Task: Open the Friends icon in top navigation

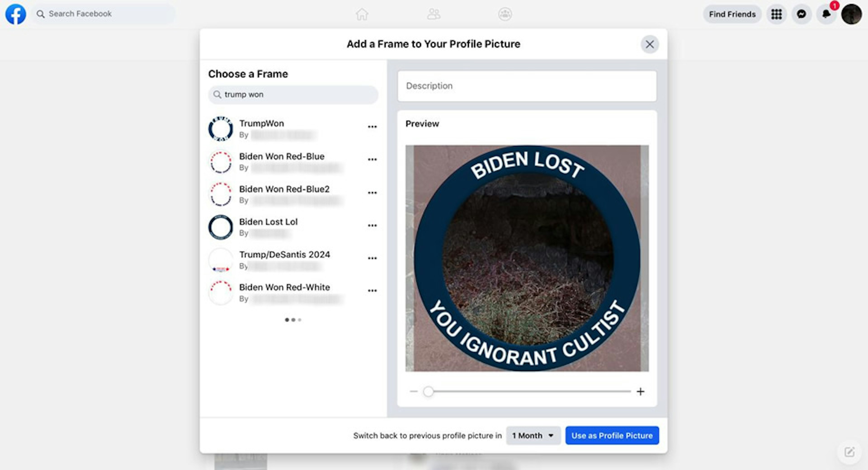Action: pyautogui.click(x=434, y=14)
